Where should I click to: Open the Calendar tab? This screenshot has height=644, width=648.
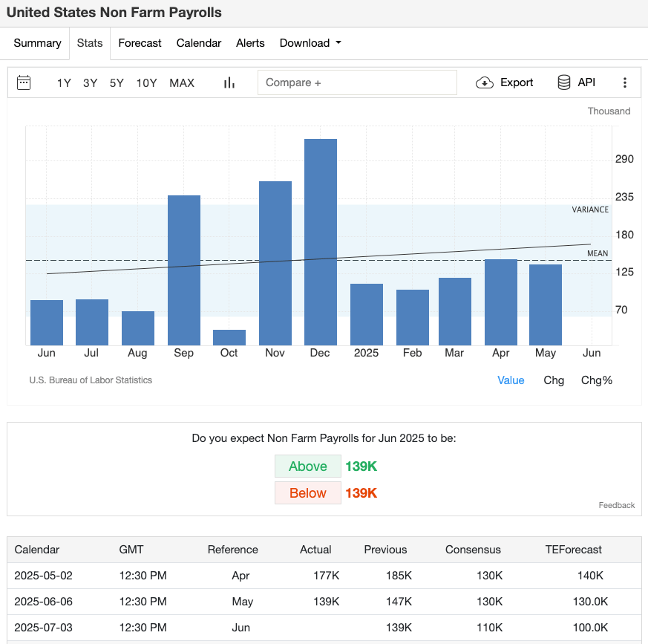pyautogui.click(x=198, y=43)
